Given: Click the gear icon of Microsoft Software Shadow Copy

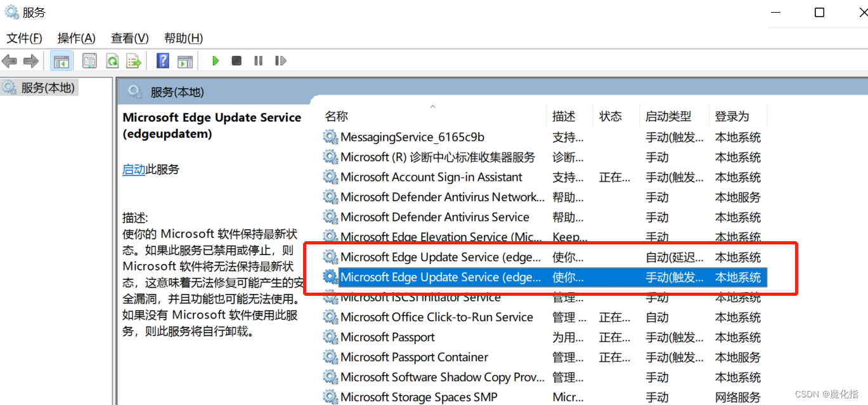Looking at the screenshot, I should pyautogui.click(x=330, y=377).
